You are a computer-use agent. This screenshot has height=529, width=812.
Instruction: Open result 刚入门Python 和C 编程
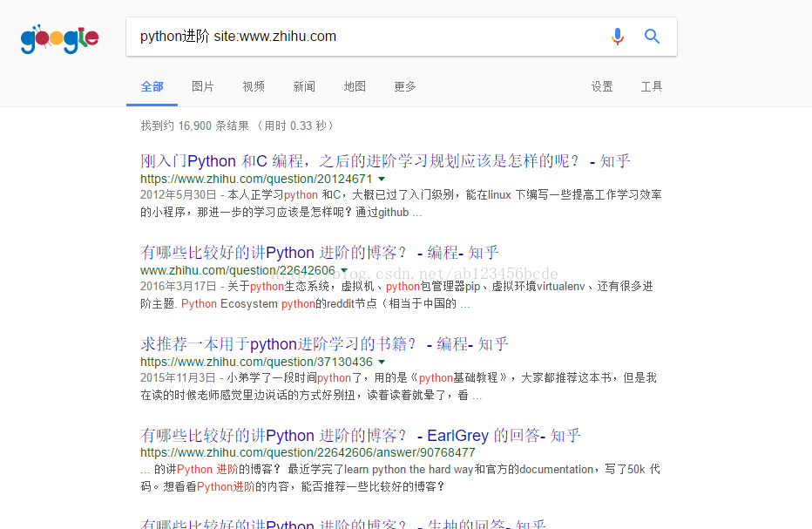pos(385,161)
